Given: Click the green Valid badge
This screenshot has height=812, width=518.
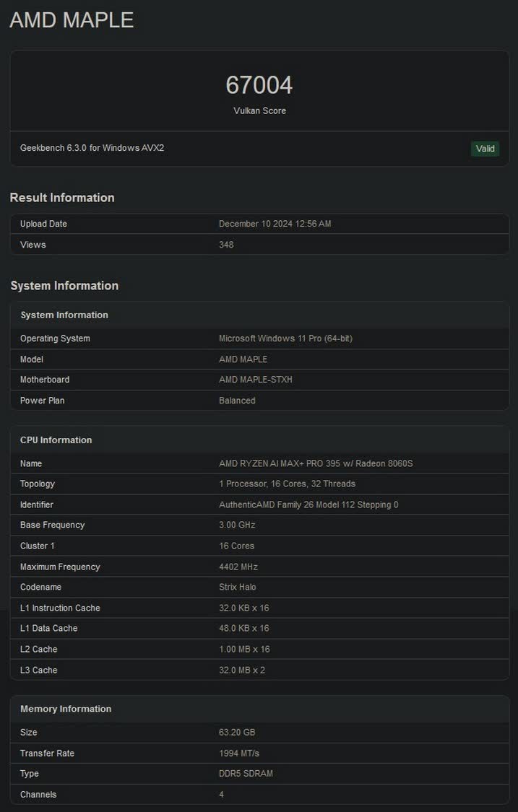Looking at the screenshot, I should coord(485,149).
